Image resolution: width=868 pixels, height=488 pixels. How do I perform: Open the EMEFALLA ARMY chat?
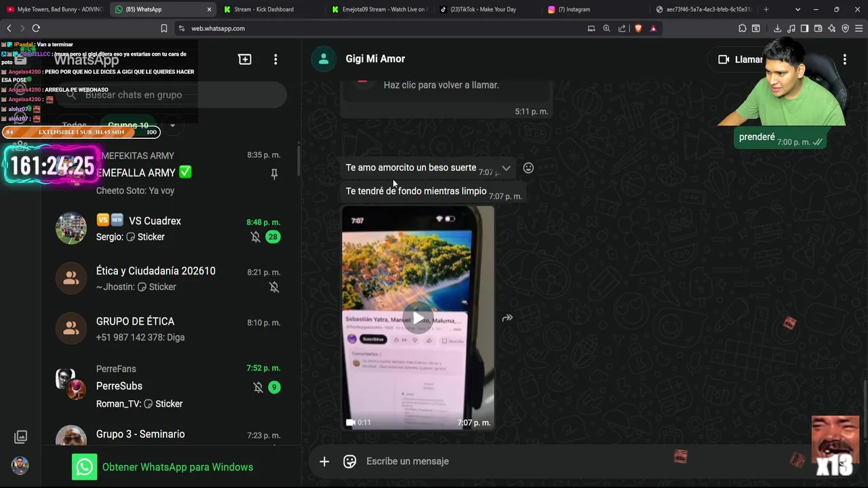click(171, 173)
